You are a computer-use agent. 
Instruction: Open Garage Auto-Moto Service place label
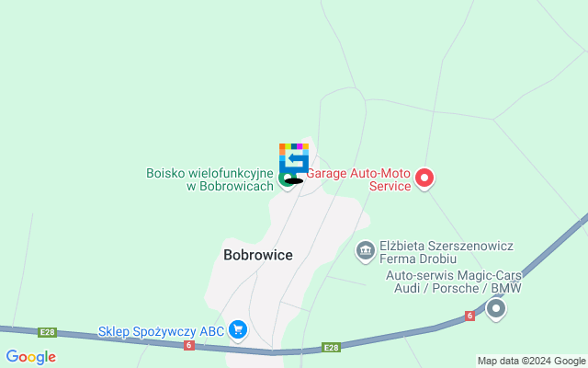[358, 179]
